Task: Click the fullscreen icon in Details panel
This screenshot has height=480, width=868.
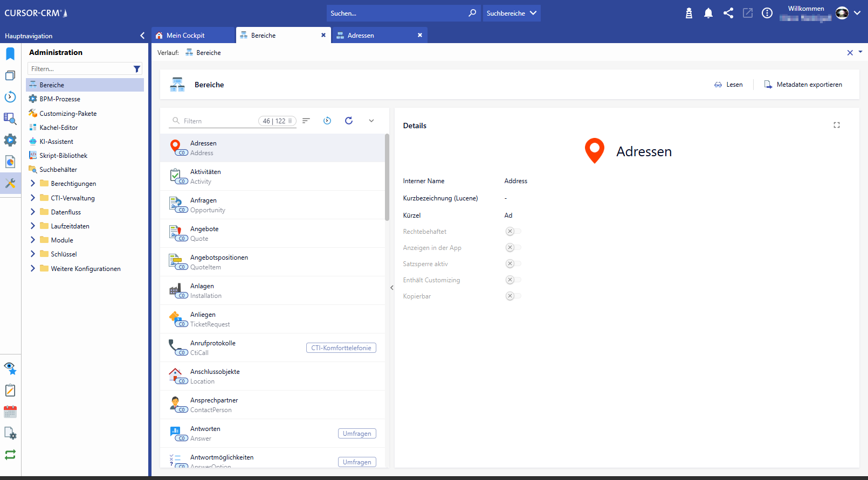Action: click(x=837, y=125)
